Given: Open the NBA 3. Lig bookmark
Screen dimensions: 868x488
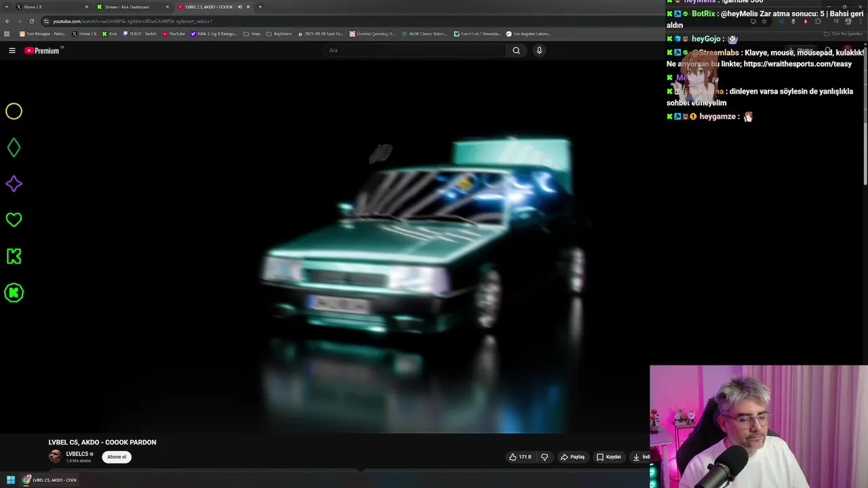Looking at the screenshot, I should tap(214, 34).
